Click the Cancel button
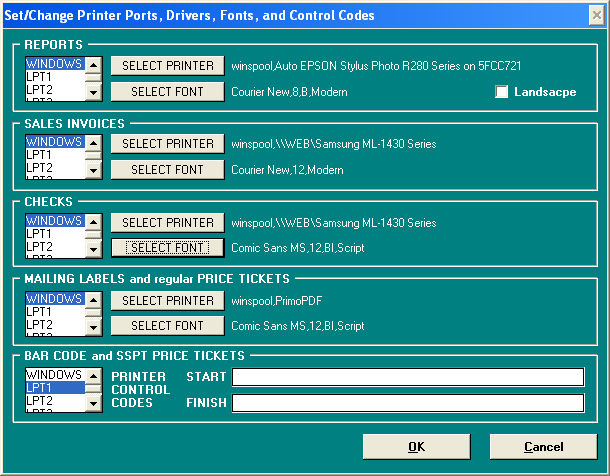 pyautogui.click(x=543, y=447)
